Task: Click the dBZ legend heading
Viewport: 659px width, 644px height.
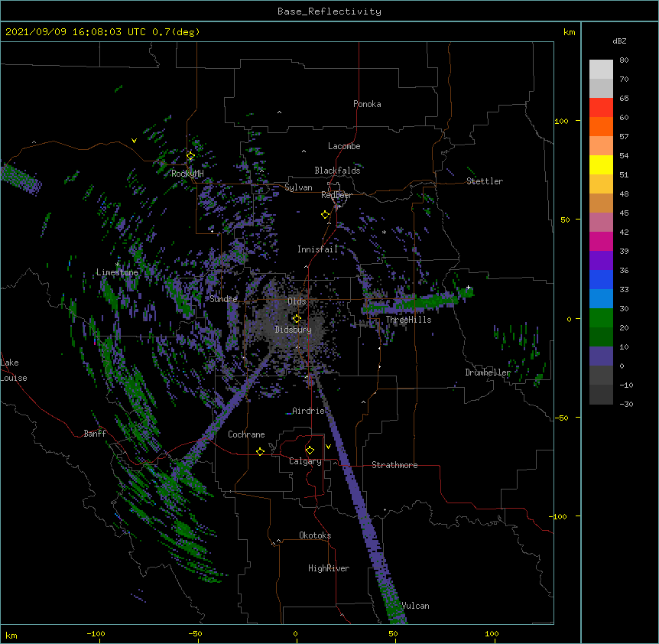Action: [619, 41]
